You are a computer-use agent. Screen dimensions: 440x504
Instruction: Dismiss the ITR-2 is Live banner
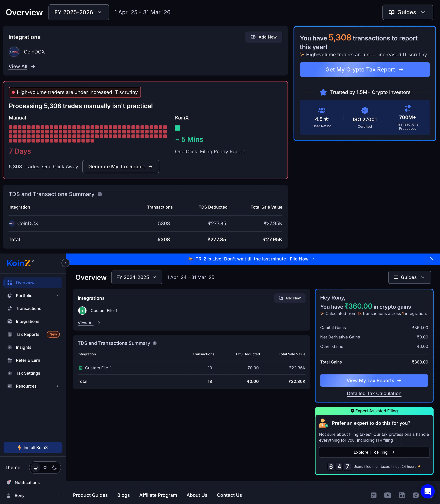click(432, 259)
